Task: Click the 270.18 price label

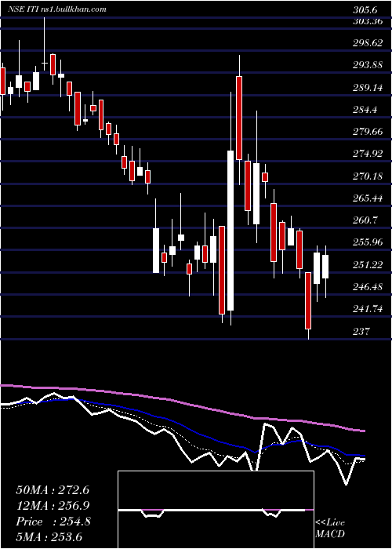Action: tap(367, 176)
